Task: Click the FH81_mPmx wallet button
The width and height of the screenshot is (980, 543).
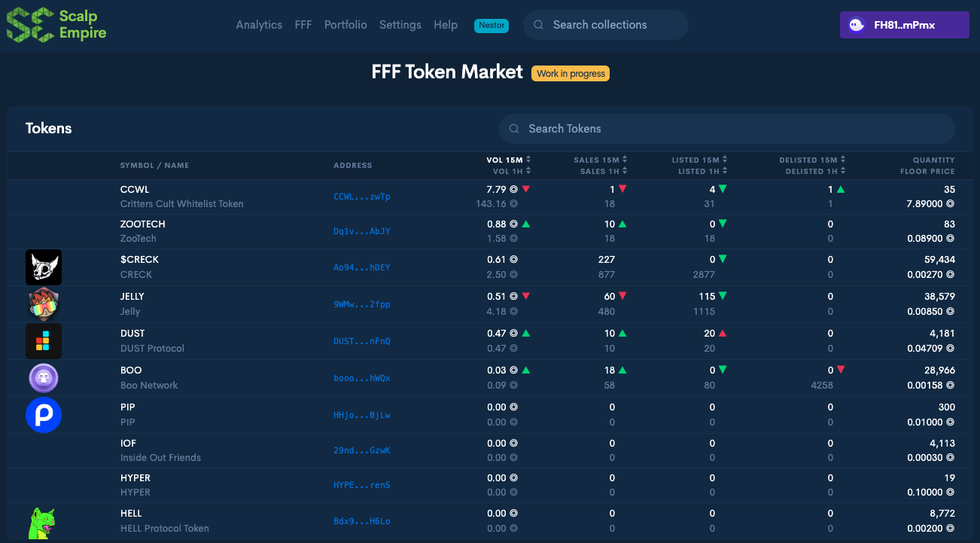Action: pos(904,25)
